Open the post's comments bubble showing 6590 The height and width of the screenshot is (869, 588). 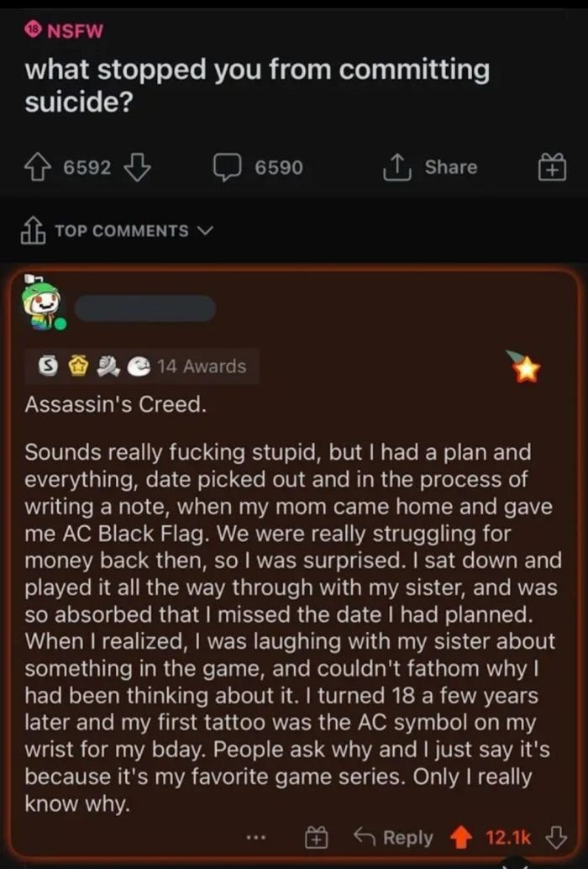point(223,168)
